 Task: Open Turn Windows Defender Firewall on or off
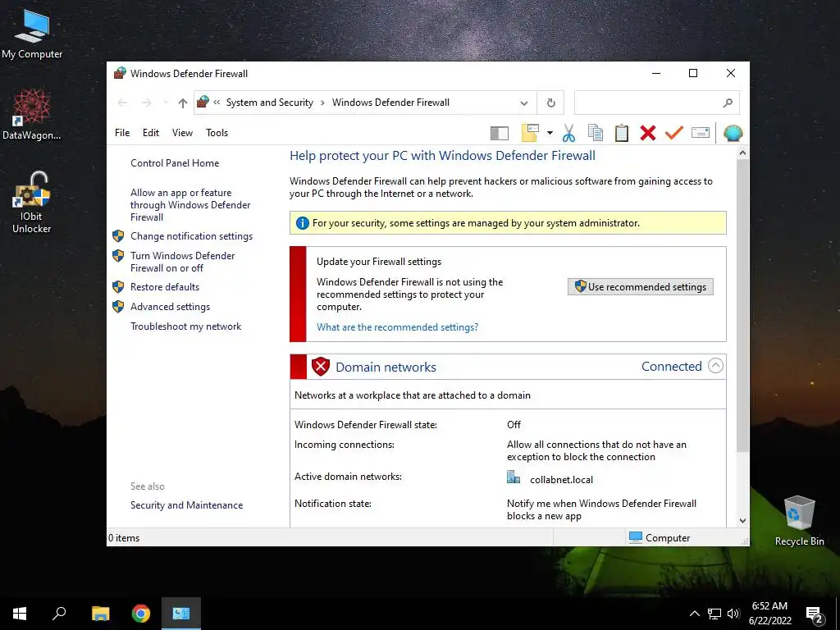coord(182,262)
